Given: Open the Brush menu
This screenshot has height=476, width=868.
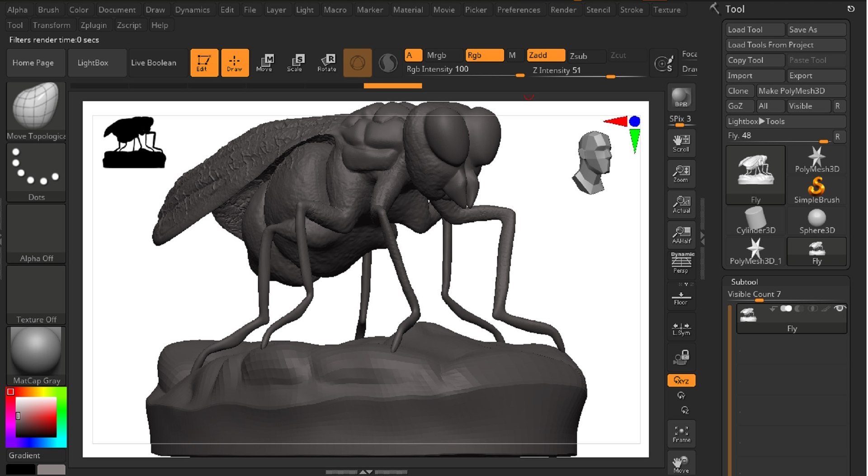Looking at the screenshot, I should point(48,9).
